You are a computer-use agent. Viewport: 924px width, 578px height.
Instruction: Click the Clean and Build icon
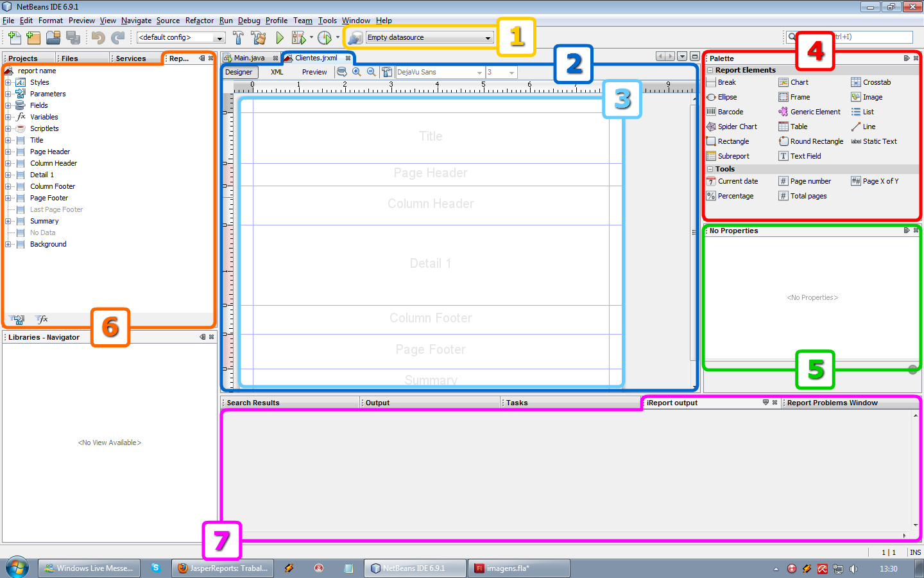(259, 38)
